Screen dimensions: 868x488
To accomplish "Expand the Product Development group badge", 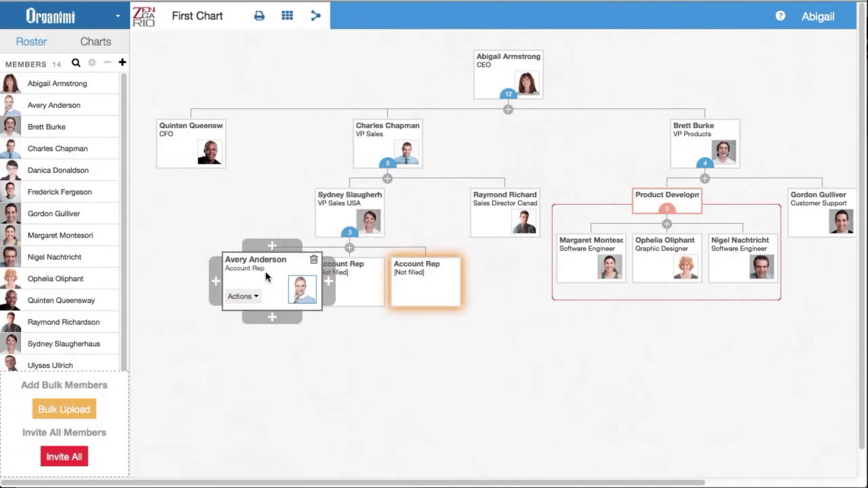I will coord(666,209).
